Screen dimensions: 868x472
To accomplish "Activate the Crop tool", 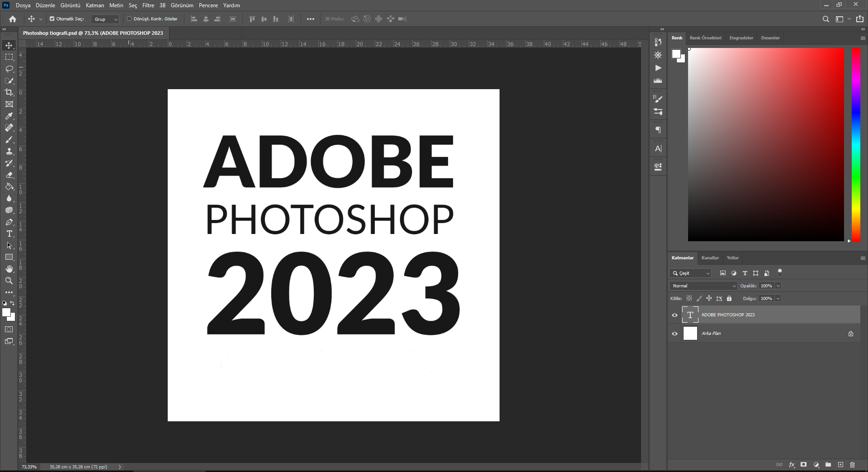I will [9, 92].
